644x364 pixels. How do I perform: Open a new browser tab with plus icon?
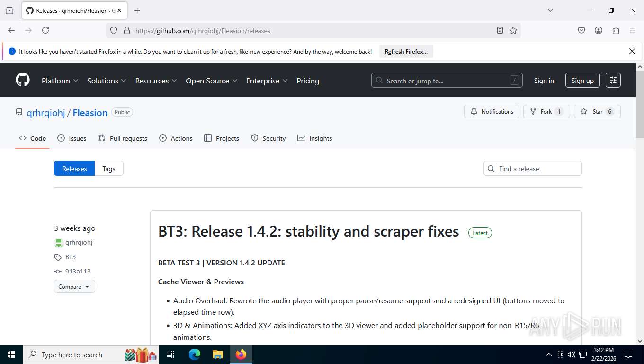coord(137,10)
